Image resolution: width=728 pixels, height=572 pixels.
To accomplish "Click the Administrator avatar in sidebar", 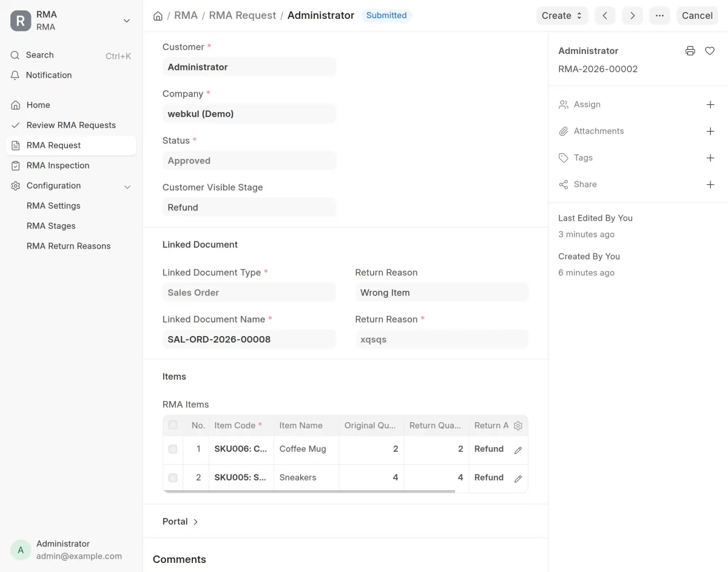I will [21, 550].
